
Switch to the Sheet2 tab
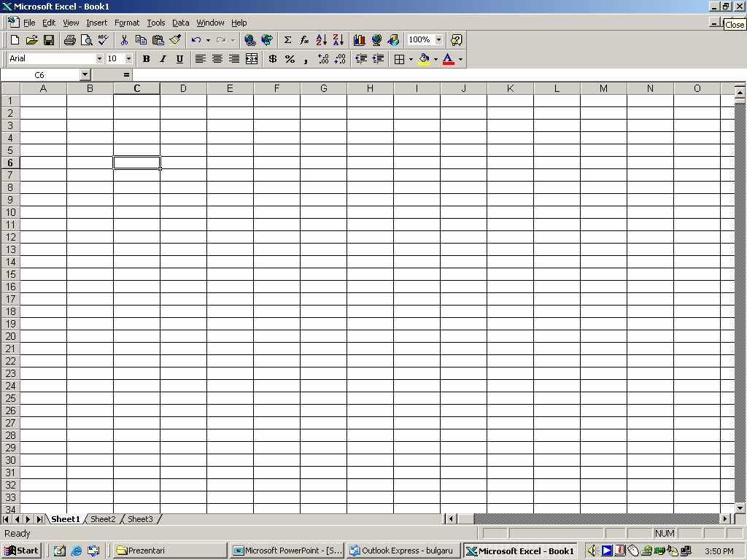103,519
